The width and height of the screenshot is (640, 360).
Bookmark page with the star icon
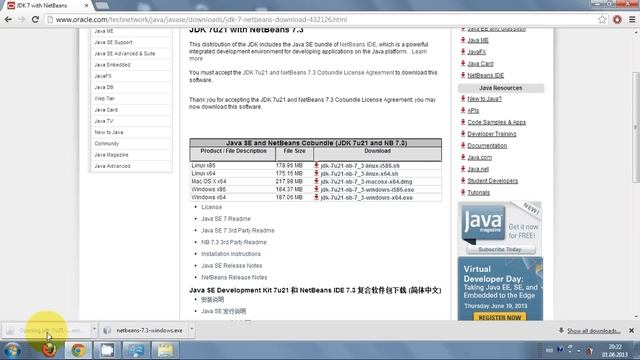pos(602,19)
